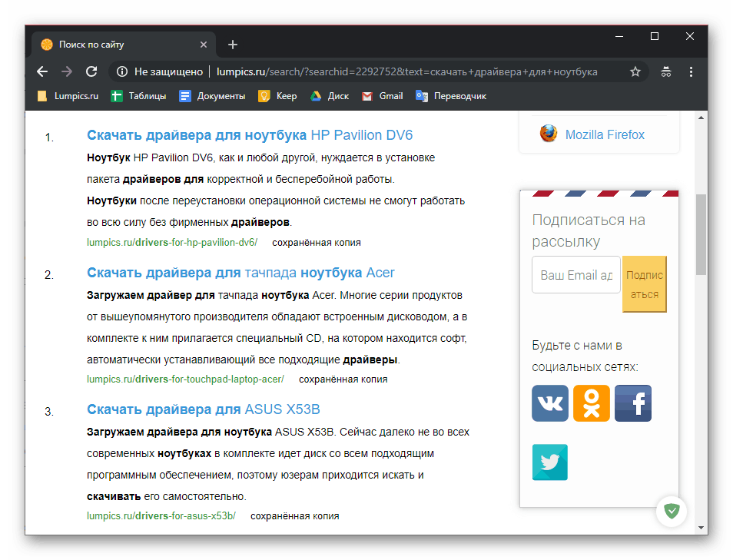Close the 'Поиск по сайту' tab
This screenshot has width=733, height=560.
tap(204, 45)
